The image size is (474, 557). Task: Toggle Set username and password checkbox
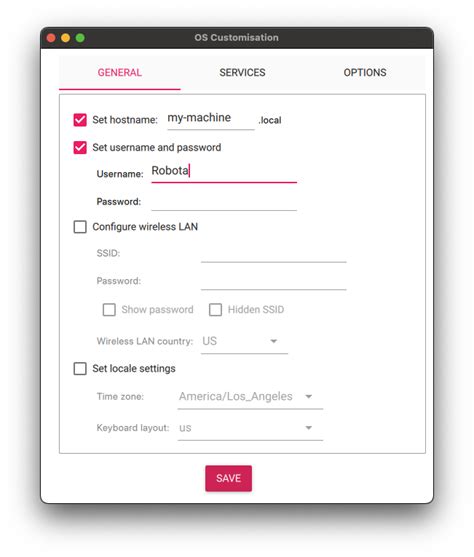click(80, 147)
